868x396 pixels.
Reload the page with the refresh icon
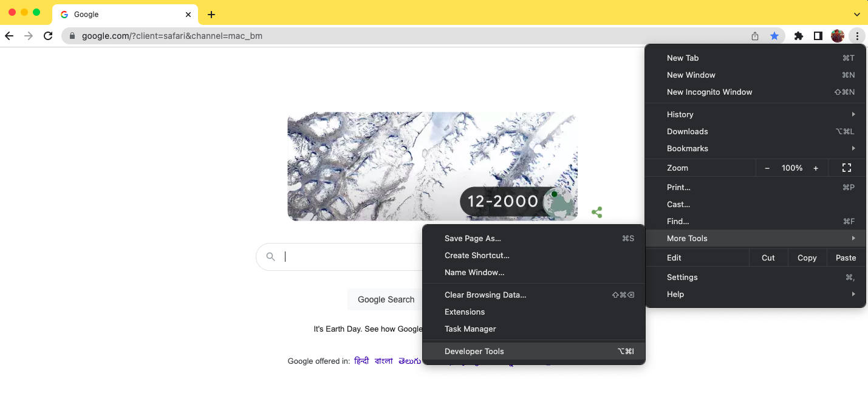pyautogui.click(x=48, y=36)
